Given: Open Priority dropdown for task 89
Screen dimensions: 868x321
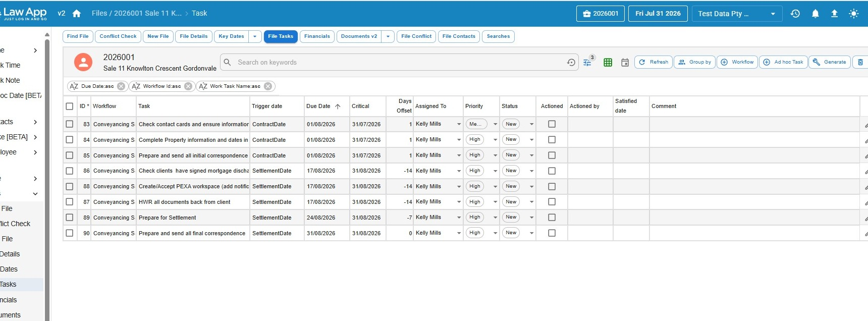Looking at the screenshot, I should 495,218.
